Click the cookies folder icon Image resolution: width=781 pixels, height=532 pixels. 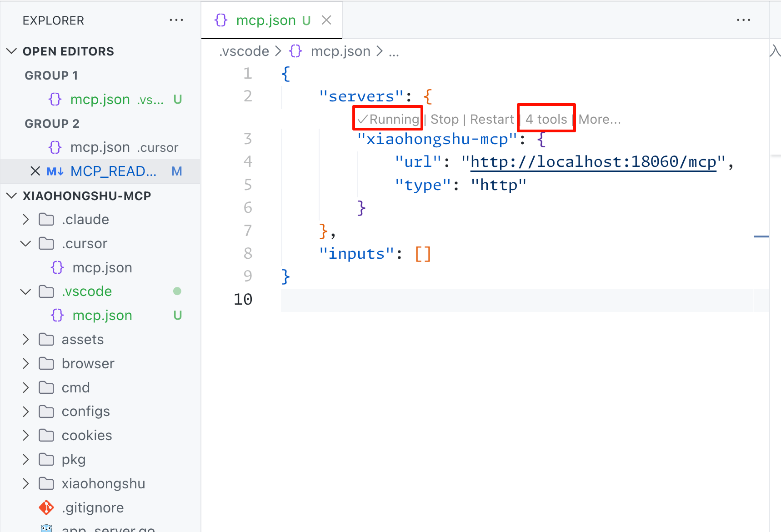coord(46,435)
